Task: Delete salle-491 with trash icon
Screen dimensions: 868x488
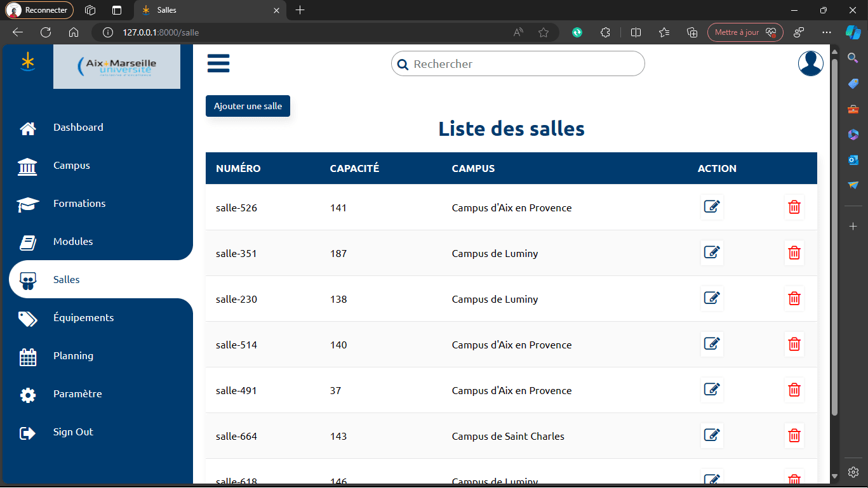Action: click(x=794, y=390)
